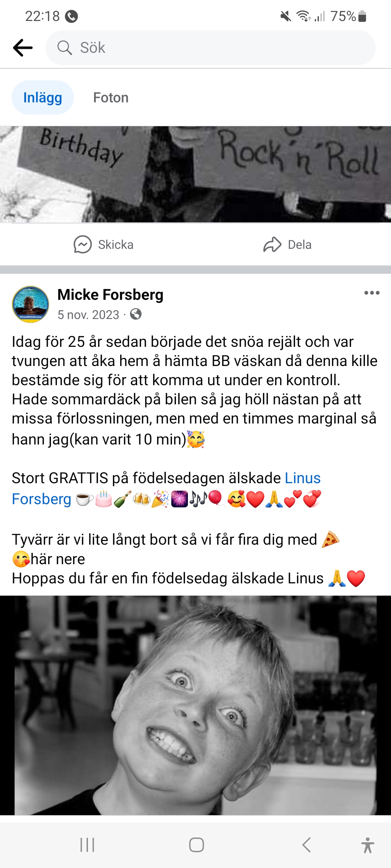Tap the Android home button icon
The image size is (391, 868).
click(x=196, y=845)
